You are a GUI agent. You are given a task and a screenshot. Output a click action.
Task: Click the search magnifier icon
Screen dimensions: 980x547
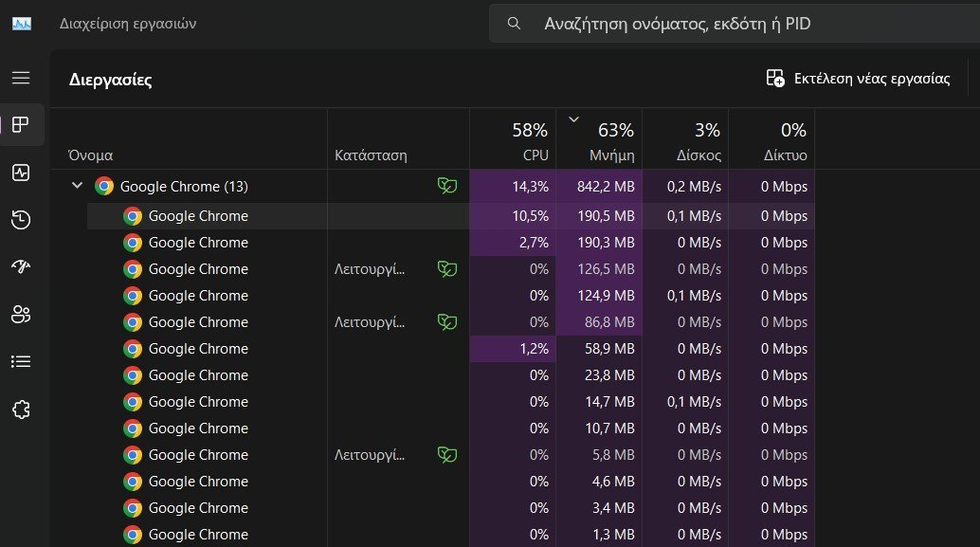click(514, 24)
